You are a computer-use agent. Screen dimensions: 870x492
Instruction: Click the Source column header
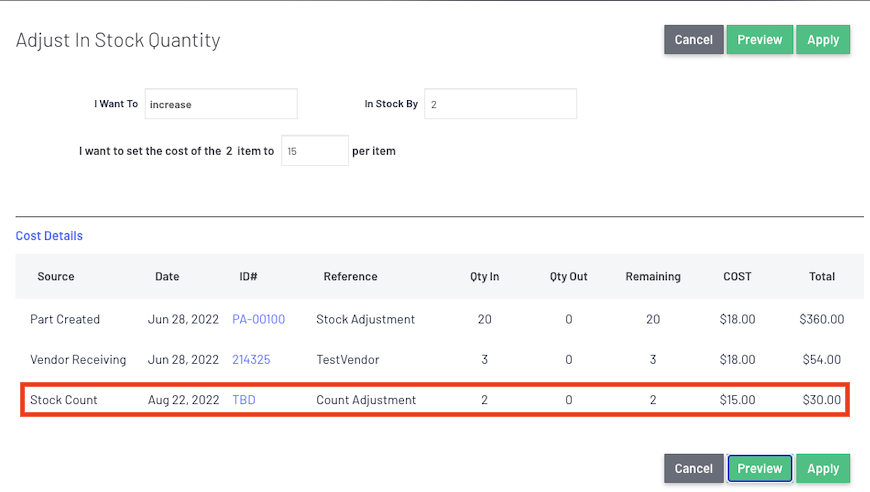[55, 276]
